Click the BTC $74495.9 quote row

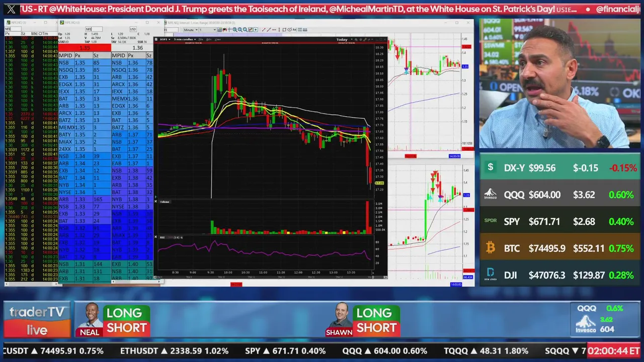pos(560,248)
